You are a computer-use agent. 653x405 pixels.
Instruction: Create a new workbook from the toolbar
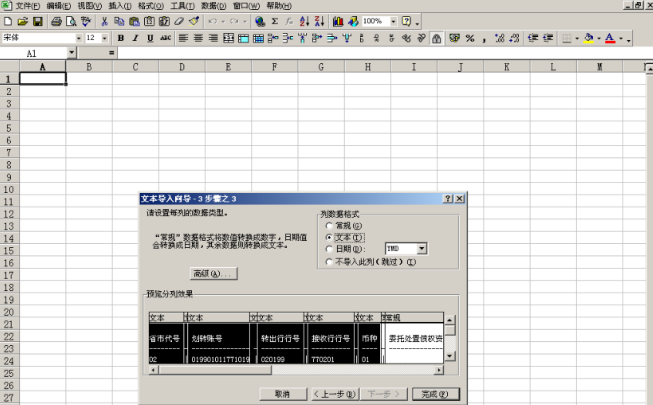tap(8, 21)
